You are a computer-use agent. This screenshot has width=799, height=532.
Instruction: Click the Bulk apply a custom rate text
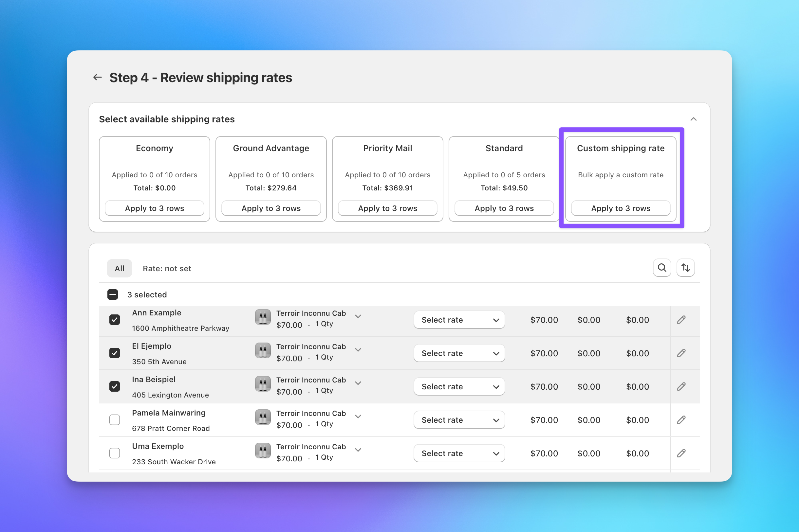[x=621, y=175]
